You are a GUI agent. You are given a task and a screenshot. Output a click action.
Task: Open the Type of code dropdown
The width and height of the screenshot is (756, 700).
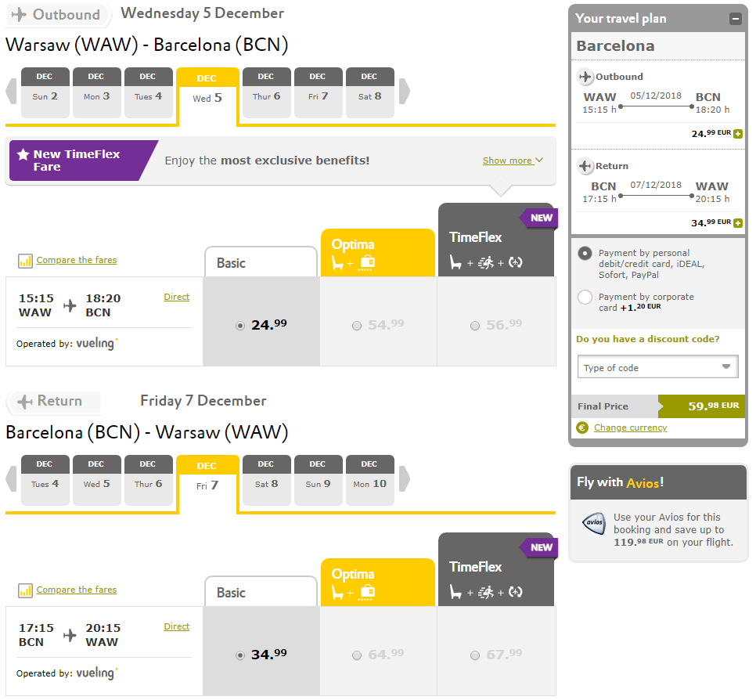click(x=657, y=367)
